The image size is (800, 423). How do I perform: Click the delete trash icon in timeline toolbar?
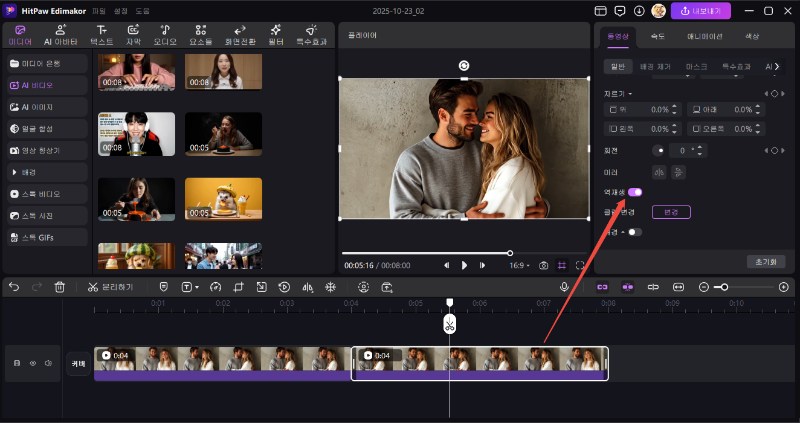point(60,287)
